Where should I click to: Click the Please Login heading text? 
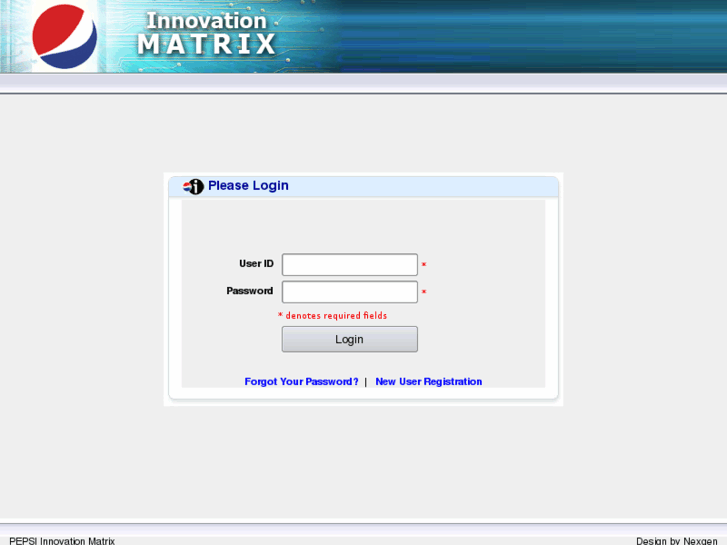click(248, 186)
